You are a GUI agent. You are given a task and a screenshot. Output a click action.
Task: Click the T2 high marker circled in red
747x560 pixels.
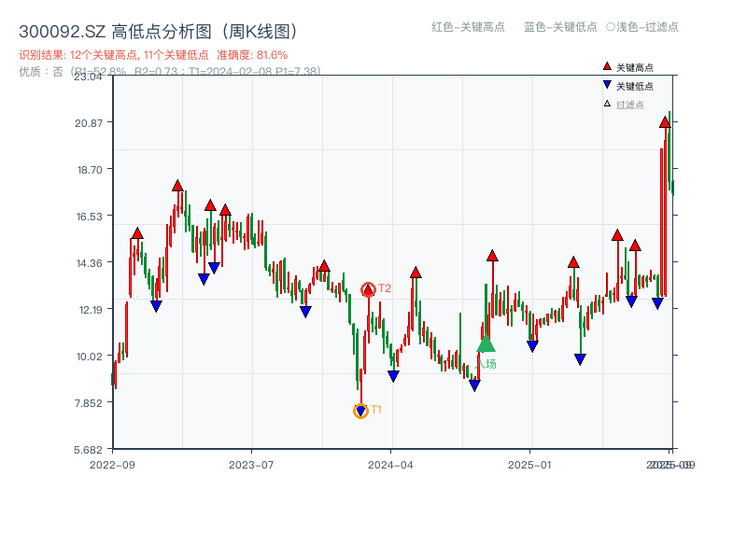point(369,289)
